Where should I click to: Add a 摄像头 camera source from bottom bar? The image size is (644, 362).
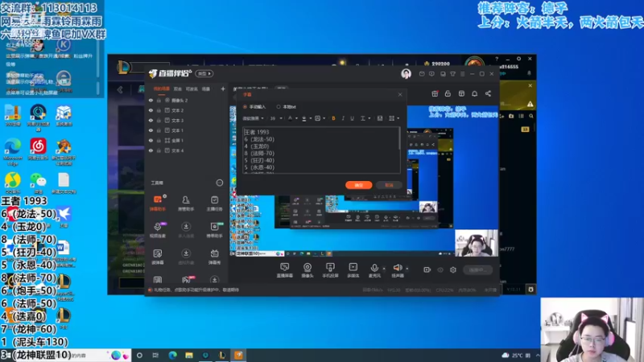pos(308,270)
